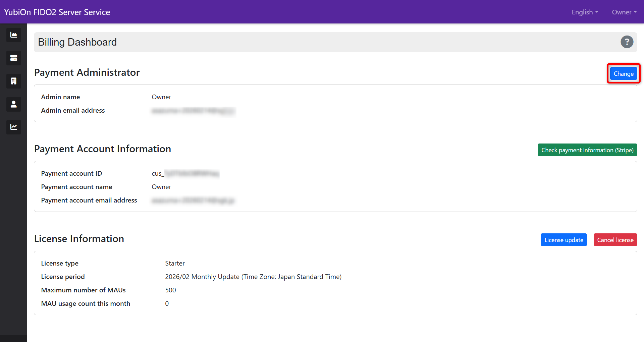
Task: Click the license period value text
Action: click(253, 277)
